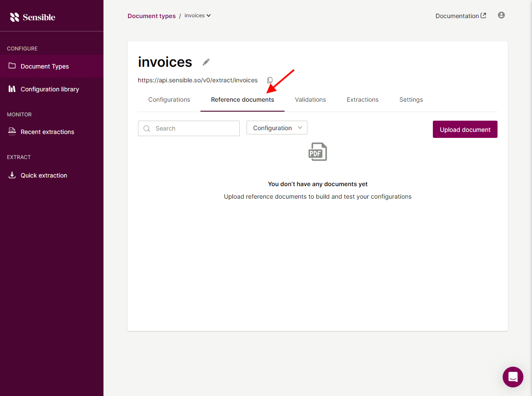Click the search magnifier icon
The height and width of the screenshot is (396, 532).
147,128
